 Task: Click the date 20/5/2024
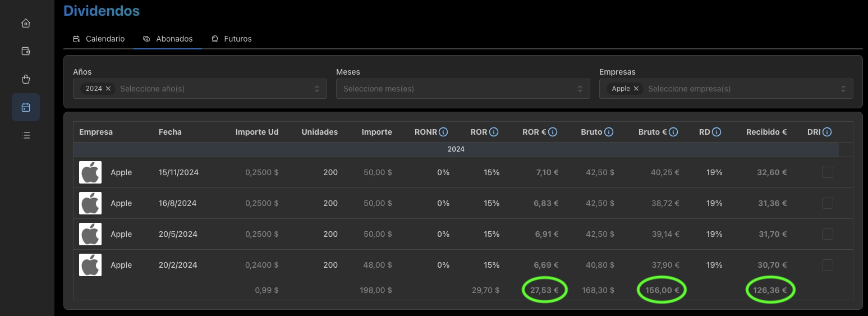point(178,234)
